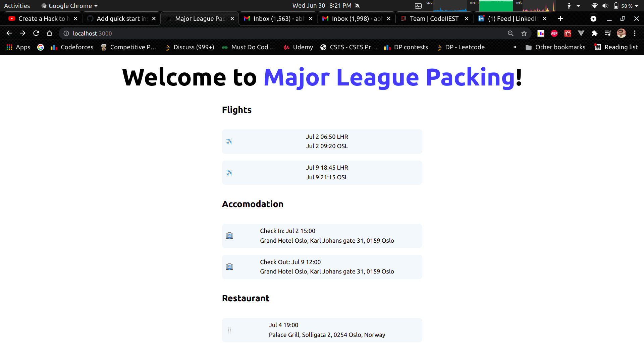Open the Chrome profile avatar
This screenshot has height=362, width=644.
[x=622, y=33]
